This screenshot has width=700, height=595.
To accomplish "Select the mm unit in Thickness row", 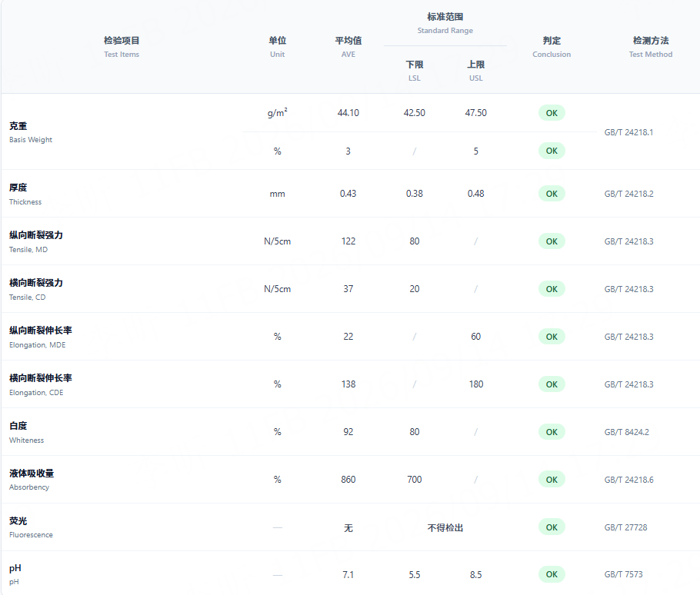I will (277, 194).
